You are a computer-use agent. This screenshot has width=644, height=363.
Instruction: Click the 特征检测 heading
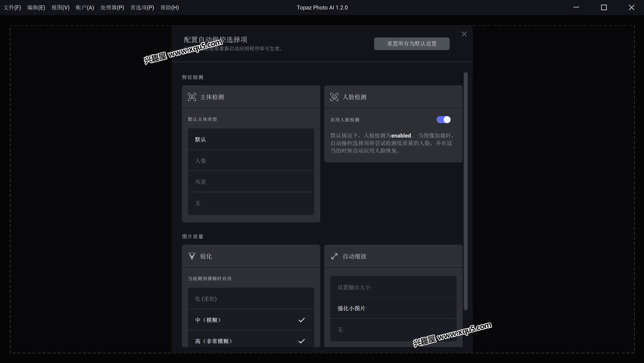(x=193, y=77)
